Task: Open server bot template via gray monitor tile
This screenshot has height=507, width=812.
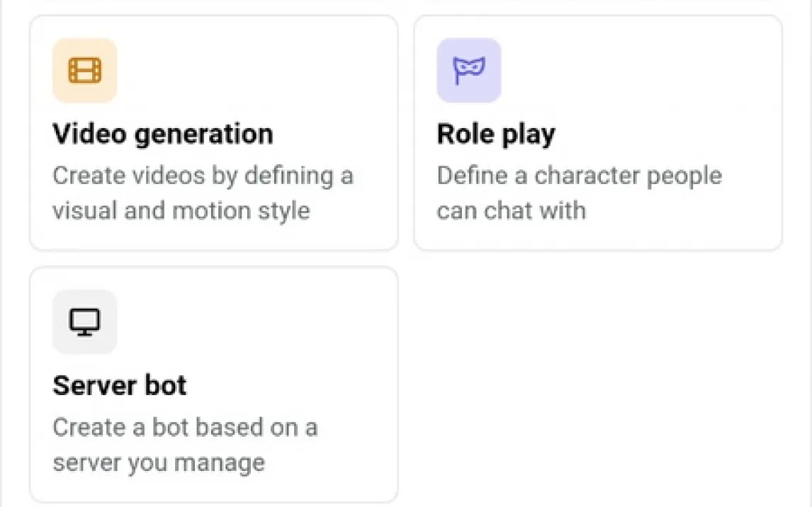Action: pyautogui.click(x=85, y=321)
